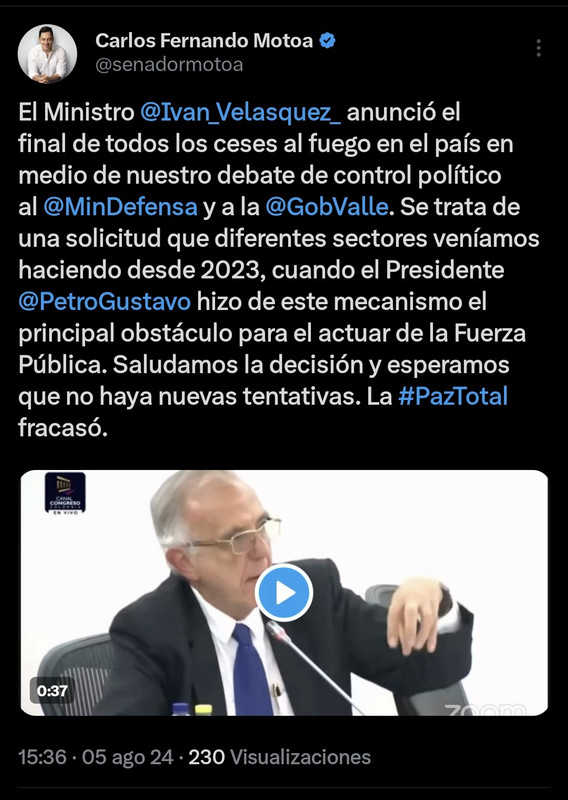This screenshot has height=800, width=568.
Task: Click the Zoom watermark in video
Action: click(485, 709)
